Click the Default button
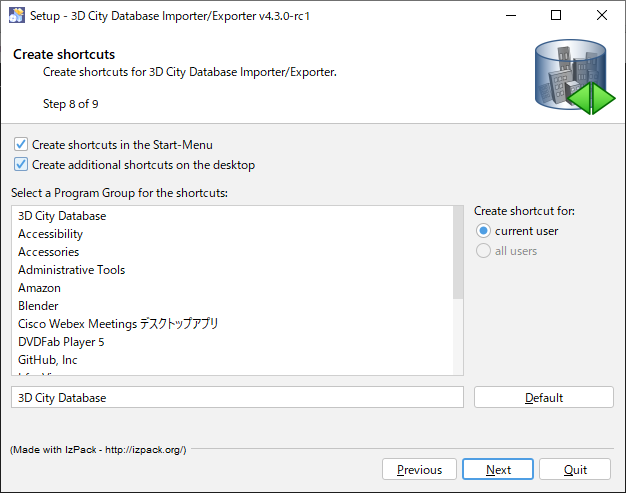This screenshot has width=626, height=493. coord(544,397)
